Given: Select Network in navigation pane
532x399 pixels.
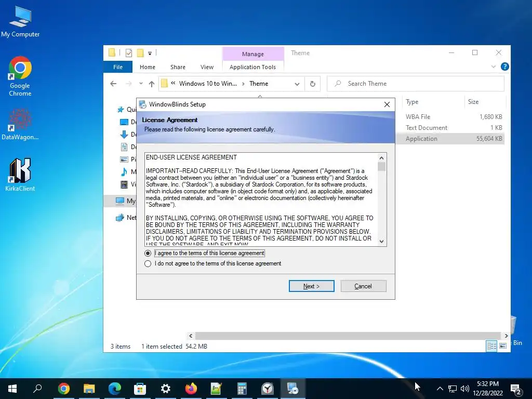Looking at the screenshot, I should point(126,218).
